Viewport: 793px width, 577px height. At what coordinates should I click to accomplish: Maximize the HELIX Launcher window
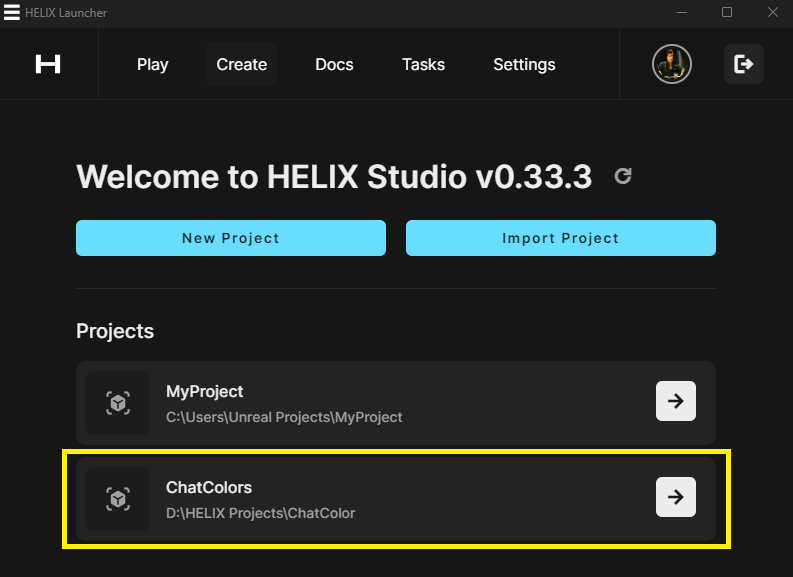[x=727, y=13]
